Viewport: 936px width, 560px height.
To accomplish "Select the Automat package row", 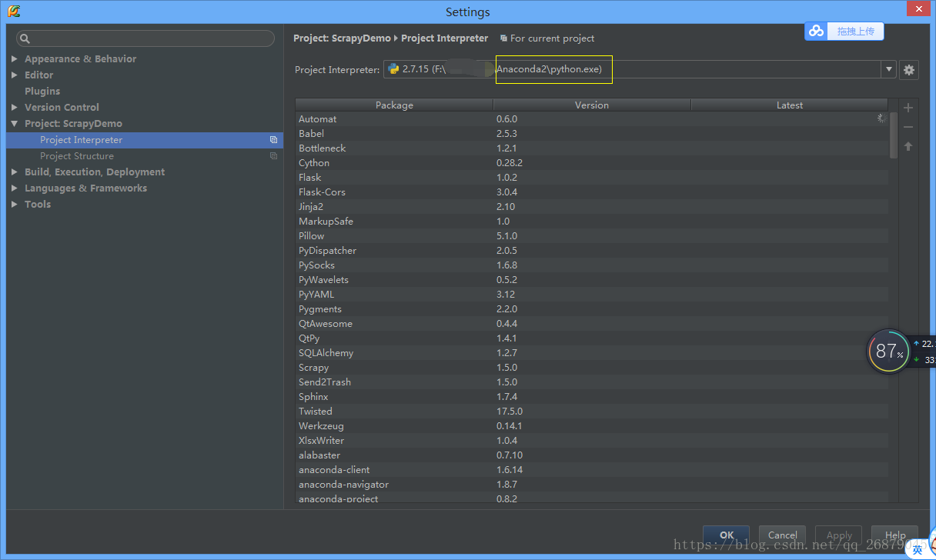I will pos(591,119).
